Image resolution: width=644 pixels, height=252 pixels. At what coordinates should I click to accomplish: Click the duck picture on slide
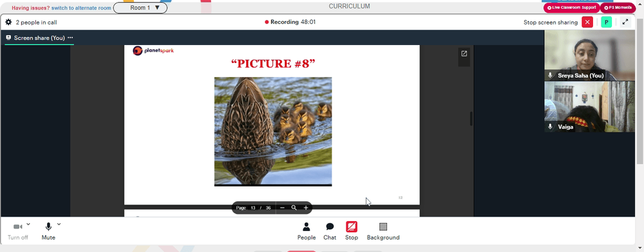(x=273, y=132)
